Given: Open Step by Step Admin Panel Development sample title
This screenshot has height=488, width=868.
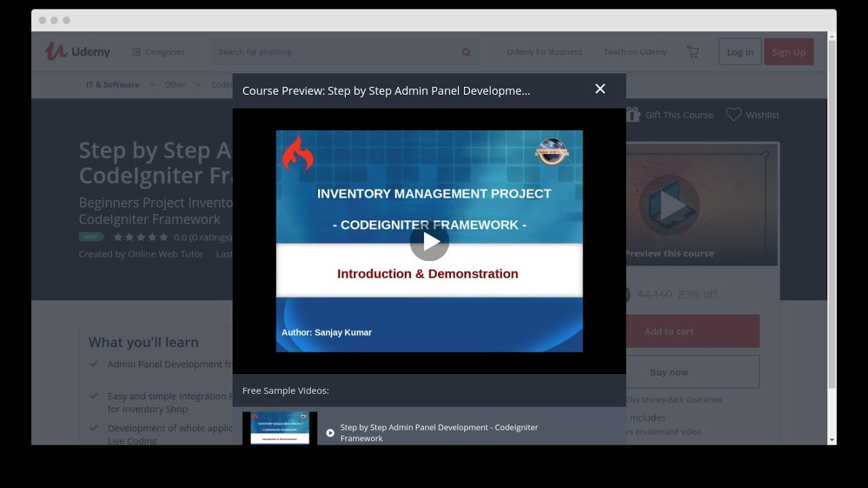Looking at the screenshot, I should click(x=439, y=432).
